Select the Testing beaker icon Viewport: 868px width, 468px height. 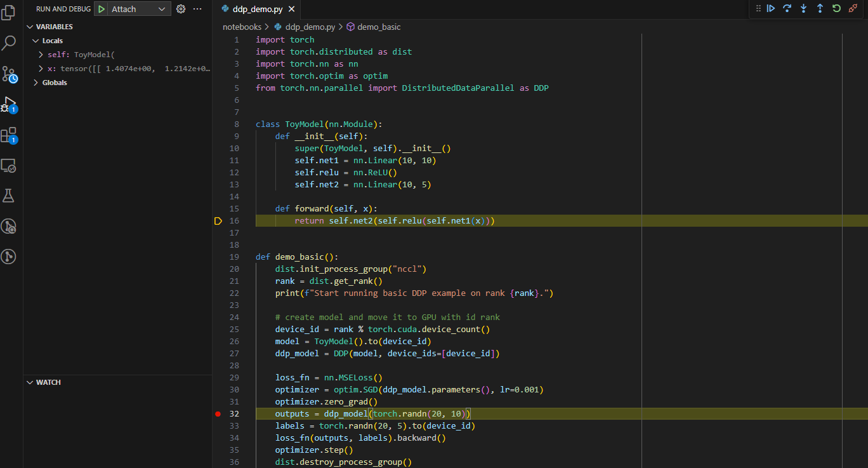[x=9, y=196]
